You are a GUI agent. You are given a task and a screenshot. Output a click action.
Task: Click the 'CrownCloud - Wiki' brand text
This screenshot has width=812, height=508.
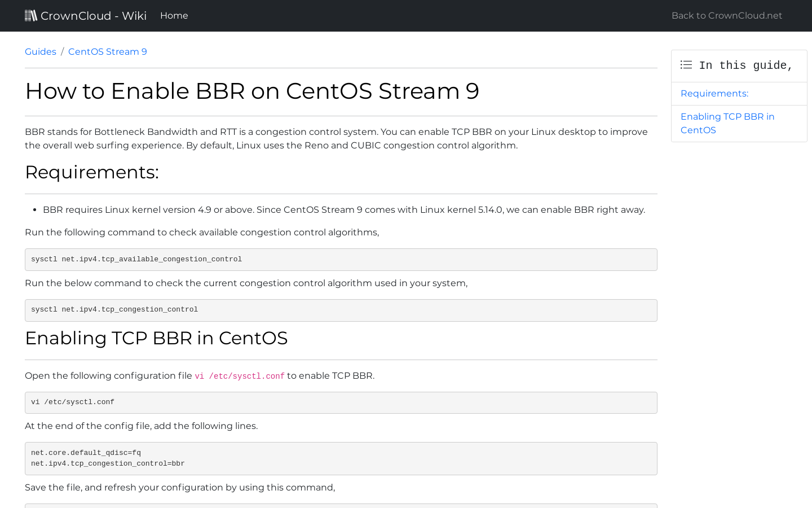[x=94, y=15]
